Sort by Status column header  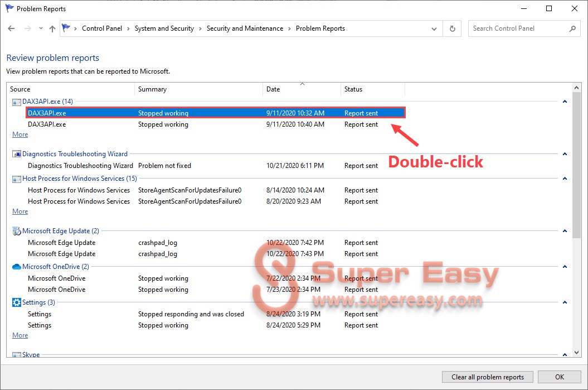pyautogui.click(x=373, y=89)
